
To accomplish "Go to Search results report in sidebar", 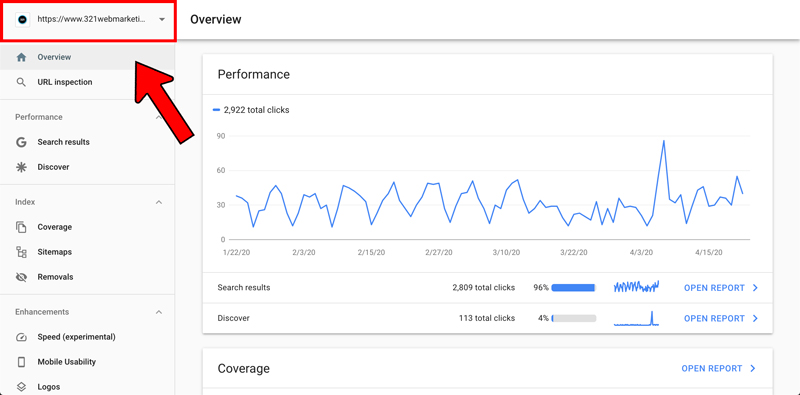I will point(87,142).
